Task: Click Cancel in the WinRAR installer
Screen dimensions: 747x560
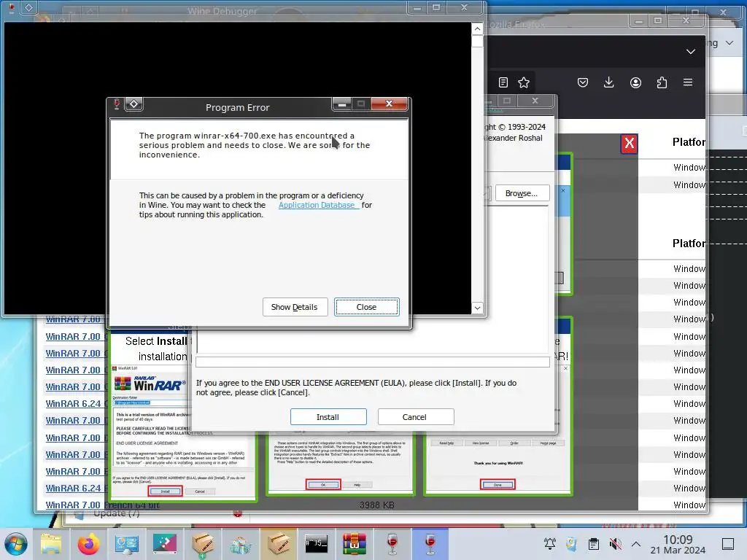Action: pos(414,416)
